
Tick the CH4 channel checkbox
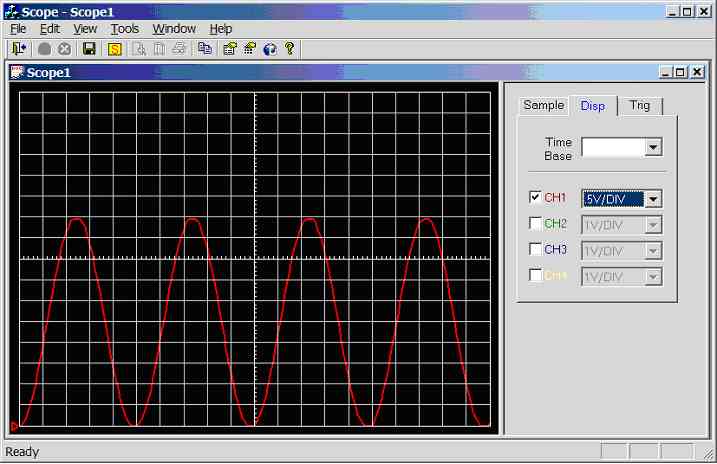tap(535, 275)
